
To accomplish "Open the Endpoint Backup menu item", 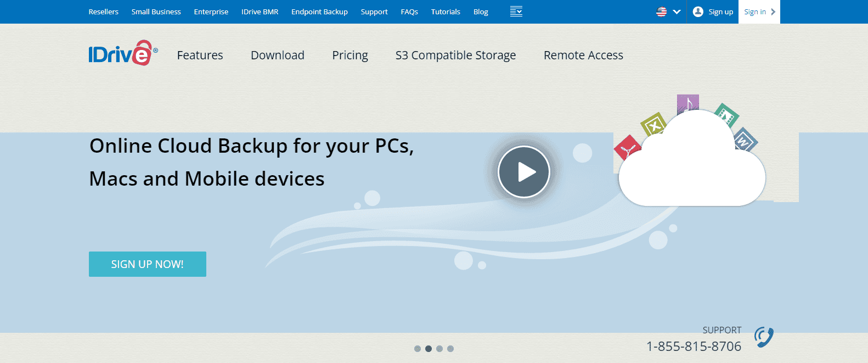I will click(319, 12).
